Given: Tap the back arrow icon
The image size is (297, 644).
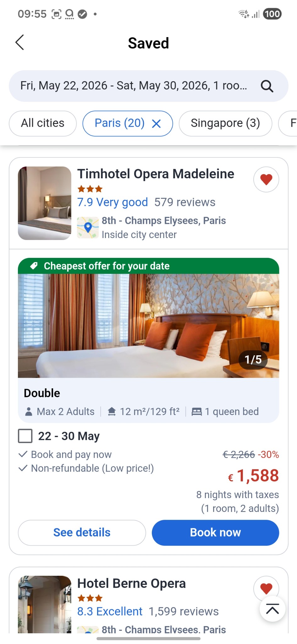Looking at the screenshot, I should tap(19, 42).
